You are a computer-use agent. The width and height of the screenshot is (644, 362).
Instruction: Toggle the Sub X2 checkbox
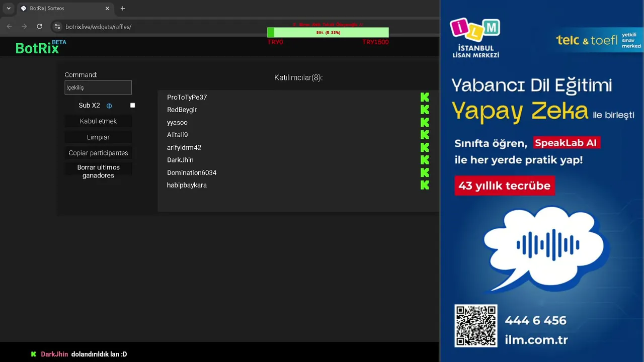pyautogui.click(x=133, y=106)
